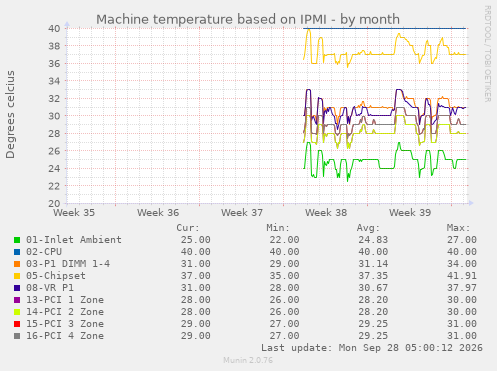Click the 'Week 36' x-axis label

coord(158,213)
